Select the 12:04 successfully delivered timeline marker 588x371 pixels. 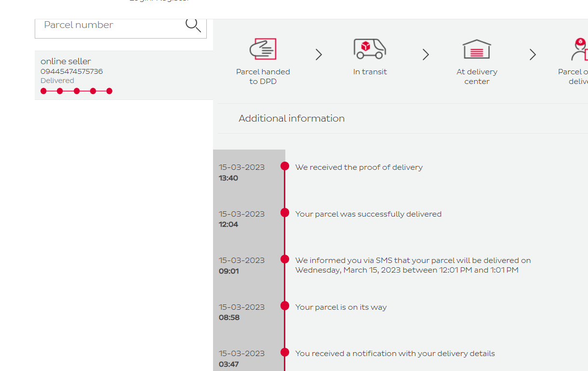(285, 213)
